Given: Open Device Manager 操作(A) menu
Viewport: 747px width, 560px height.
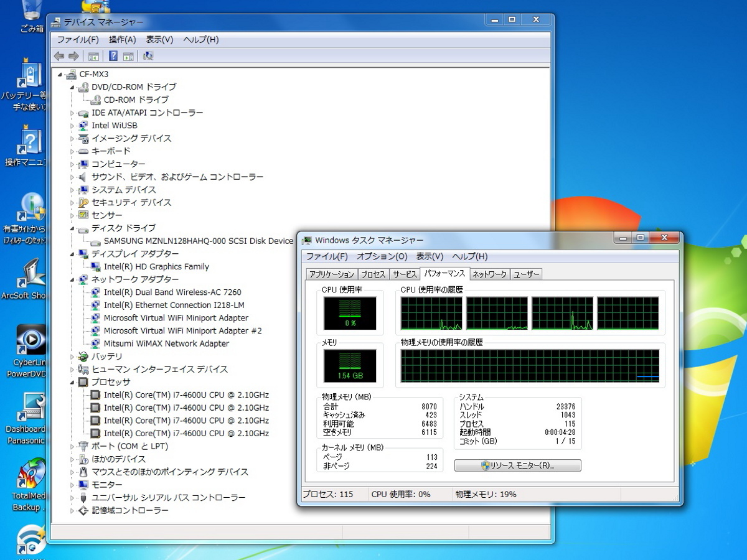Looking at the screenshot, I should 123,40.
